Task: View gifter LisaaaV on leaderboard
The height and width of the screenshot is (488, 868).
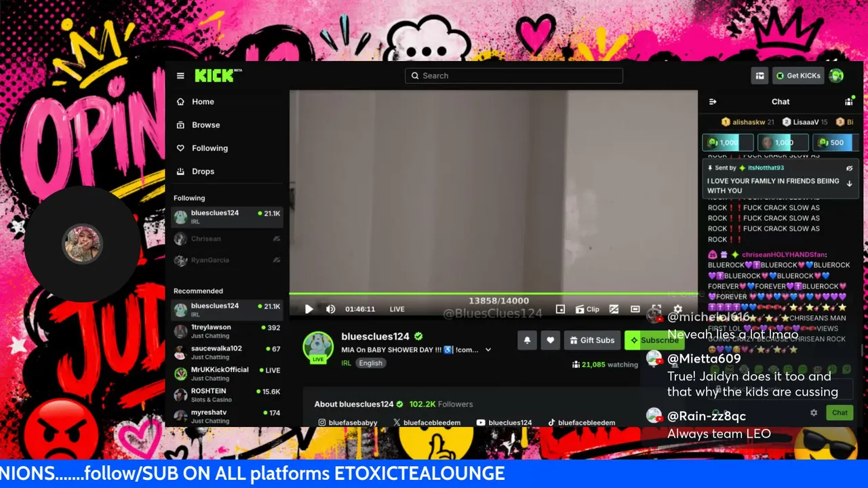Action: coord(805,122)
